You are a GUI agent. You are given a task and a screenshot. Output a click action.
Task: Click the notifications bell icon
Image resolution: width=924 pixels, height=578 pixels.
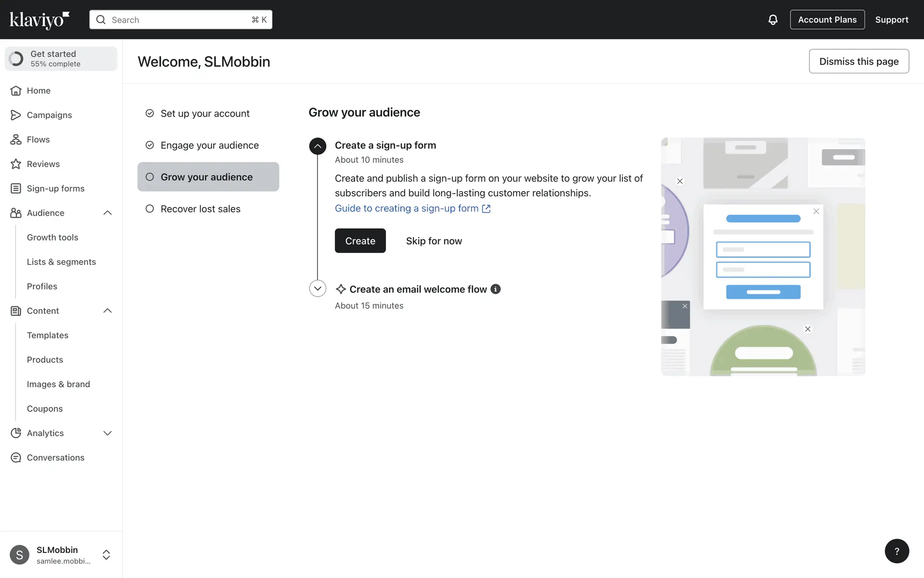[772, 20]
